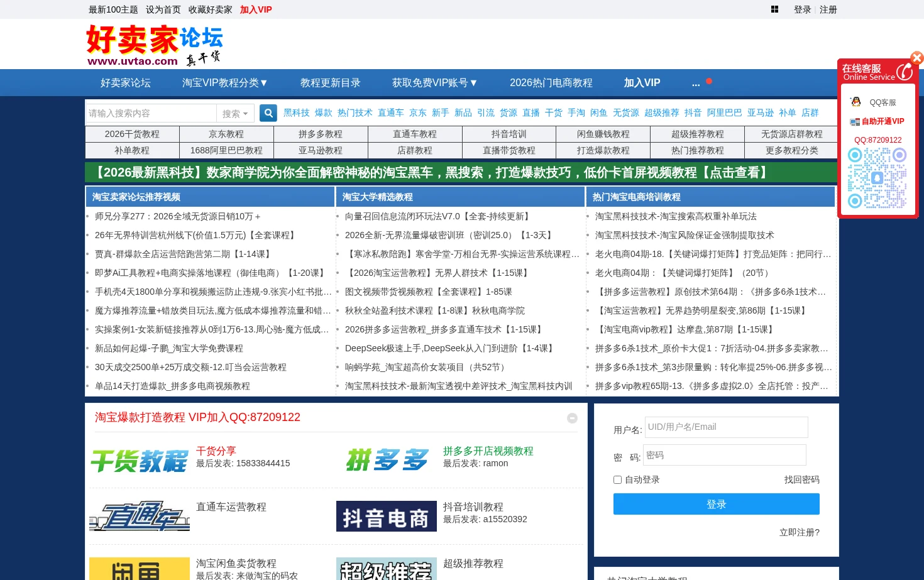Click the red 加入VIP top bar link
This screenshot has height=580, width=924.
(256, 9)
